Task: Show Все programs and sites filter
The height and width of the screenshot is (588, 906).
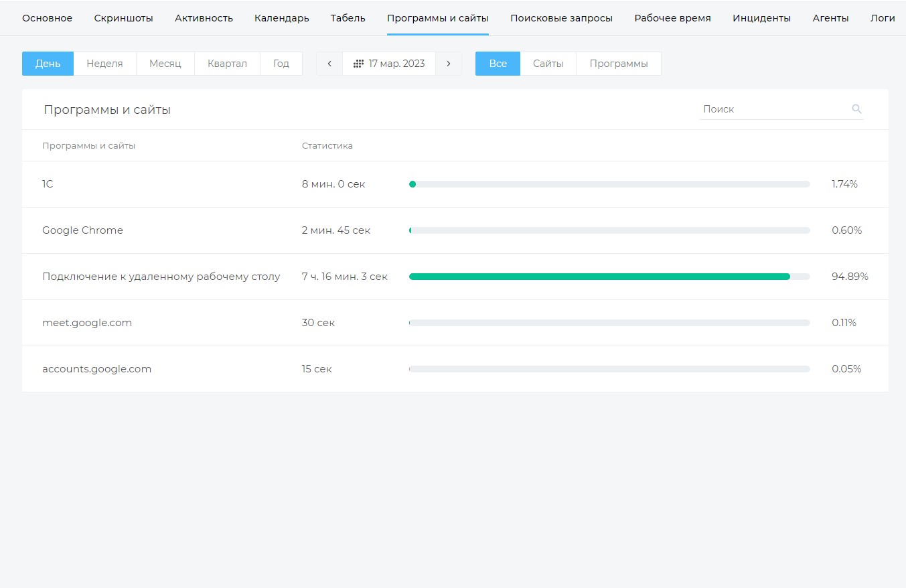Action: coord(498,64)
